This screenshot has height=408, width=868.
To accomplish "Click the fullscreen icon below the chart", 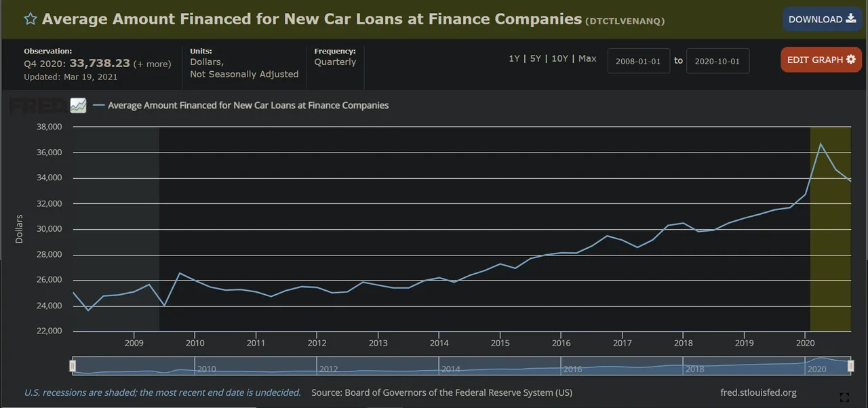I will tap(844, 398).
